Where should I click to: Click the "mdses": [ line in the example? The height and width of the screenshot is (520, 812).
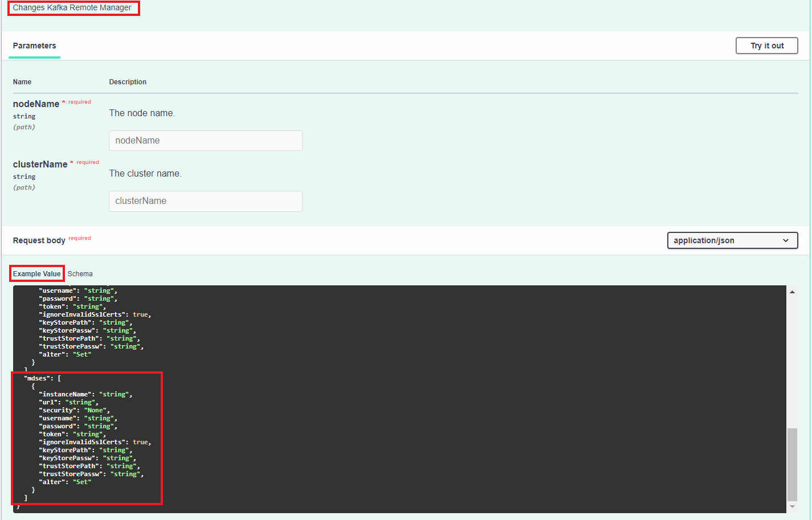[x=43, y=378]
